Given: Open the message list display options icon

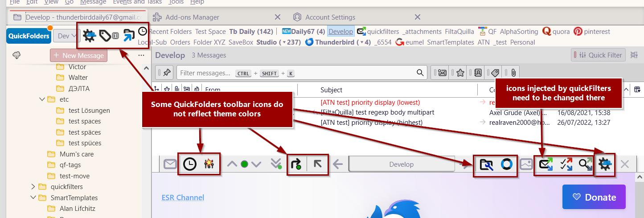Looking at the screenshot, I should tap(634, 55).
